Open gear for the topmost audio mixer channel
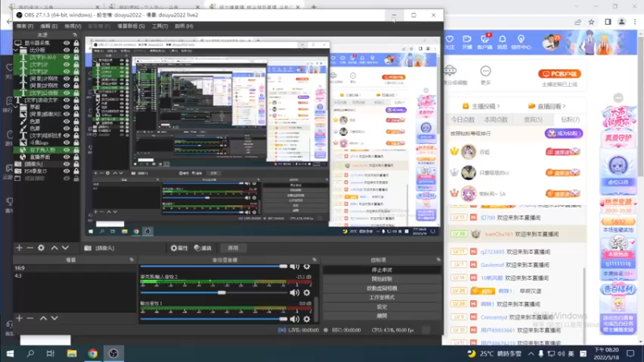644x362 pixels. pyautogui.click(x=307, y=266)
